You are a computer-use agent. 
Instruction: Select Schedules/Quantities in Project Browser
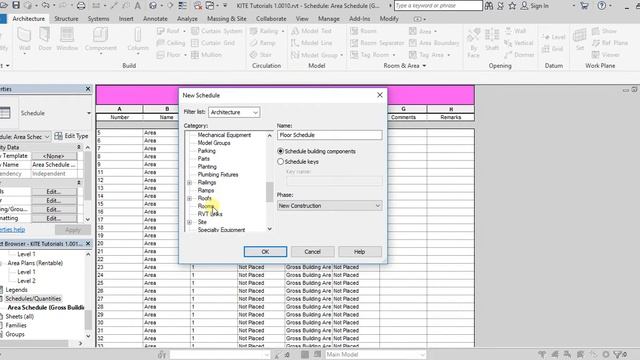tap(33, 299)
